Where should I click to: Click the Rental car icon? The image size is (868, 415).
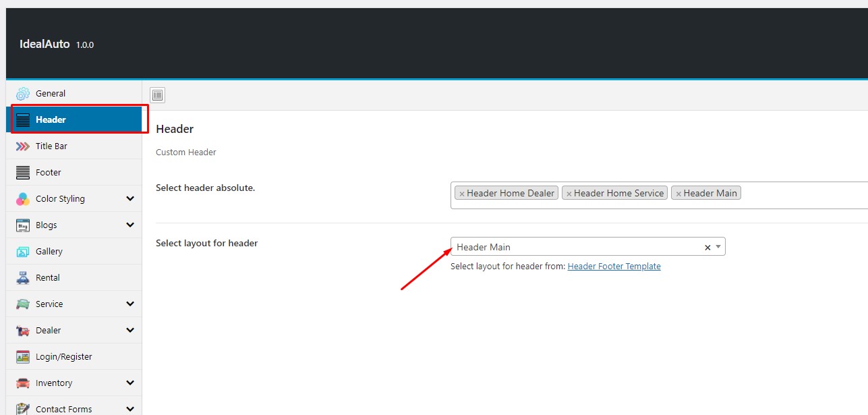pyautogui.click(x=23, y=278)
